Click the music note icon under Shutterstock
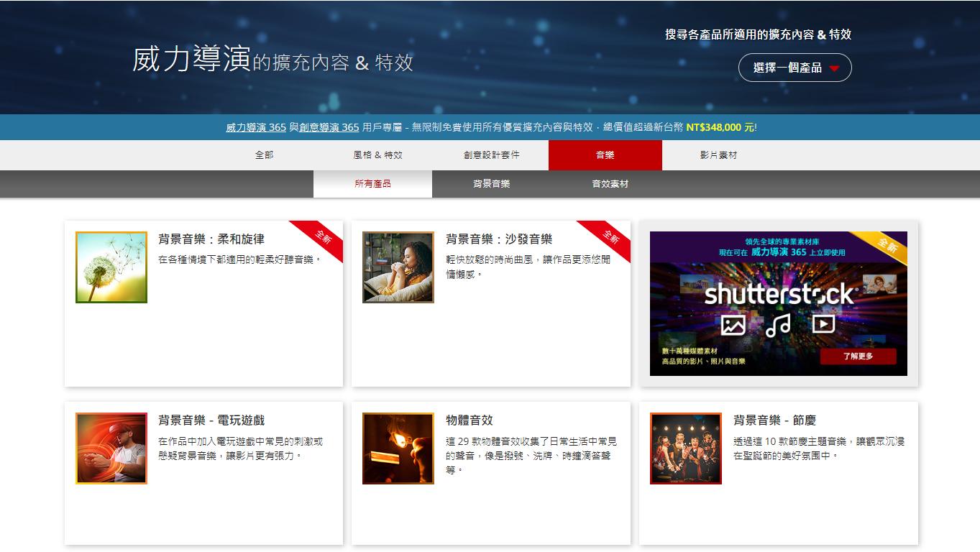The image size is (980, 552). (x=778, y=325)
